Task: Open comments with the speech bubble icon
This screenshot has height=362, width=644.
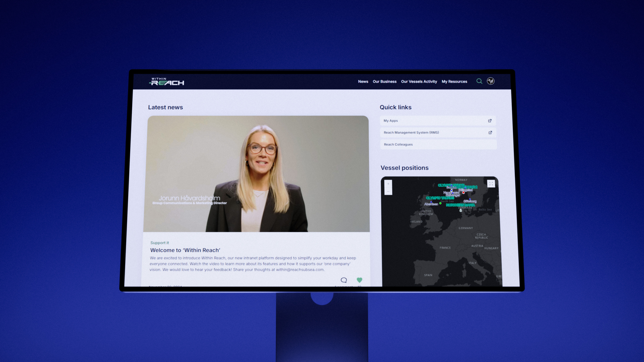Action: click(x=344, y=280)
